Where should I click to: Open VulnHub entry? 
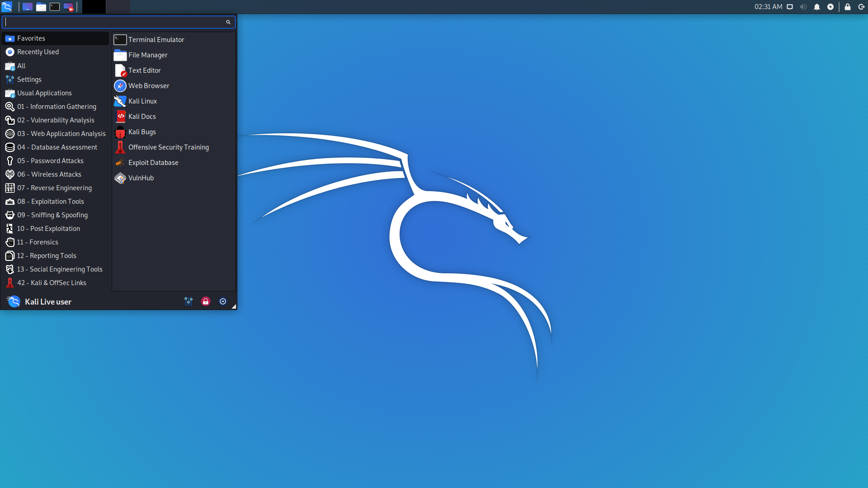[x=174, y=178]
